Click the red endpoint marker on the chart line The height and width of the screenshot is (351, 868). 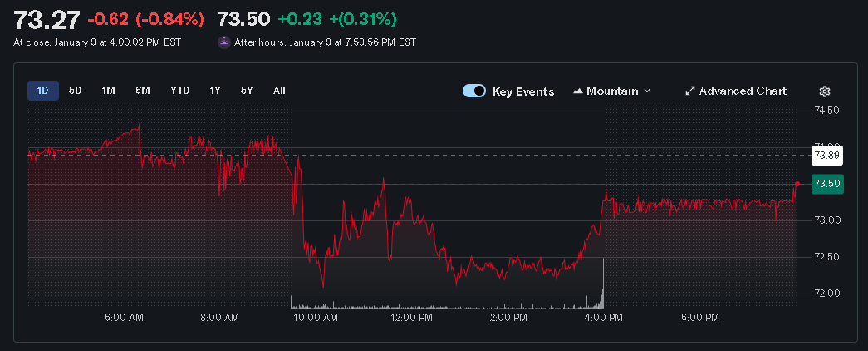[797, 184]
